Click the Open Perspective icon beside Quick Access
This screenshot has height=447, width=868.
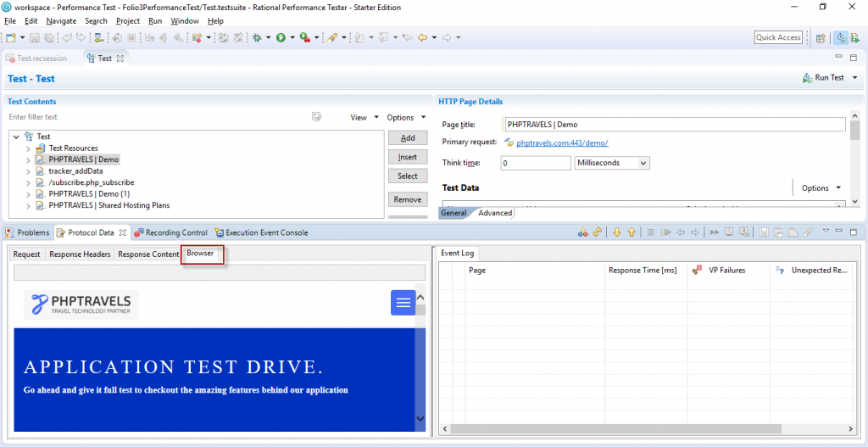tap(821, 37)
